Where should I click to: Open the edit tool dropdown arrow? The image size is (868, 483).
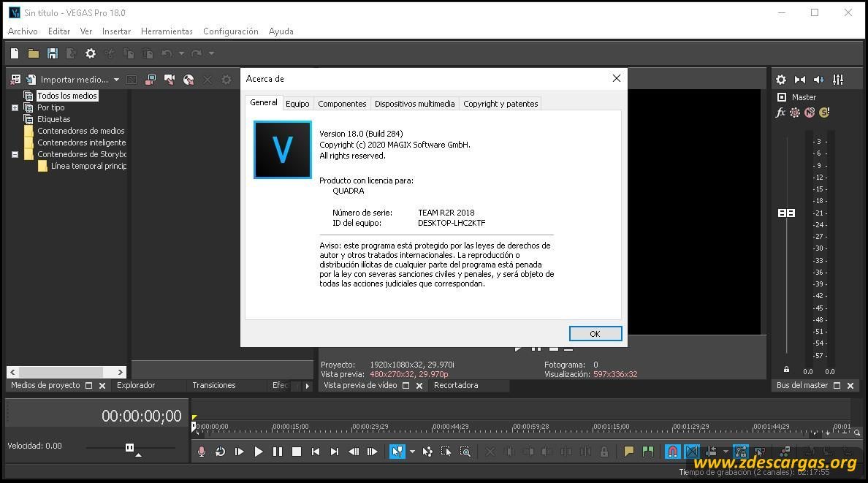coord(412,452)
